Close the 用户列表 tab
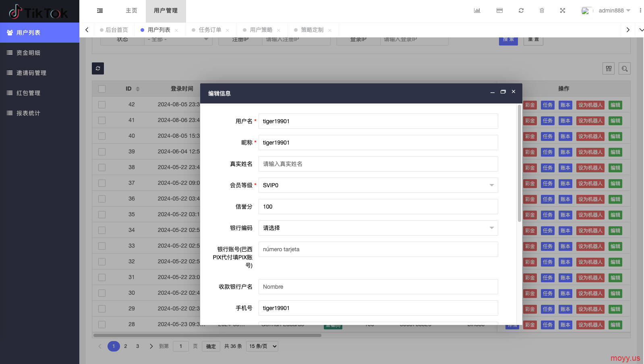 tap(176, 30)
